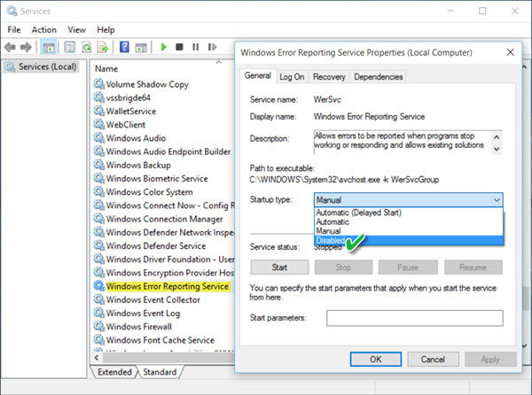Screen dimensions: 532x395
Task: Click the green Start Service play icon
Action: pyautogui.click(x=163, y=47)
